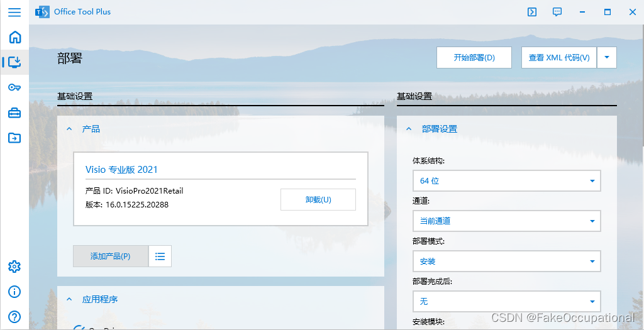Click the Office Tool Plus logo

click(x=42, y=12)
